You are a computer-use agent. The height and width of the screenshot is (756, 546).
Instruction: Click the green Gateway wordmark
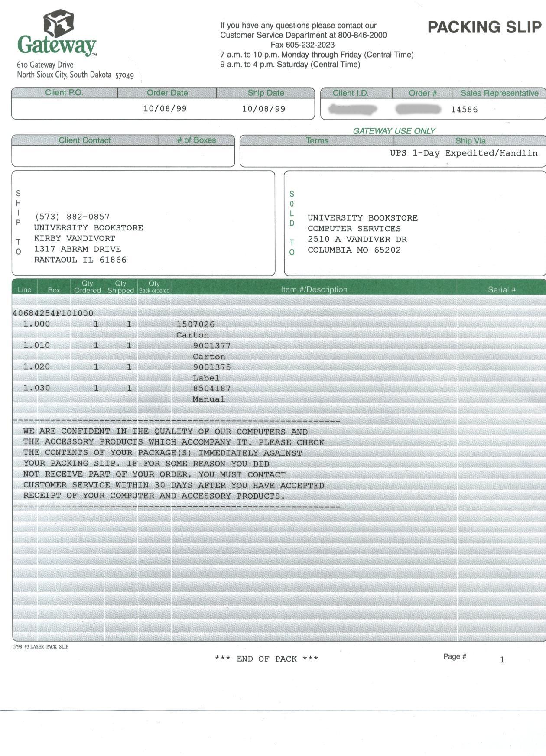[57, 45]
